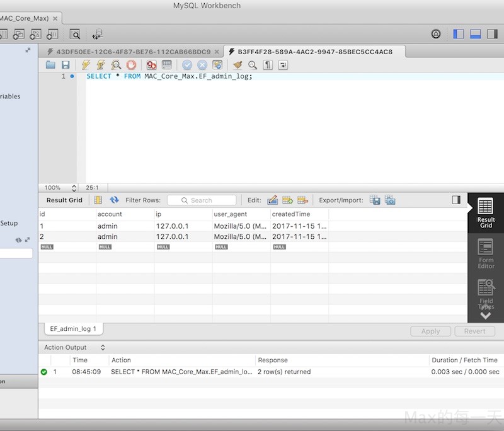Close the 43DF50EE query tab
Viewport: 504px width, 431px height.
click(217, 52)
